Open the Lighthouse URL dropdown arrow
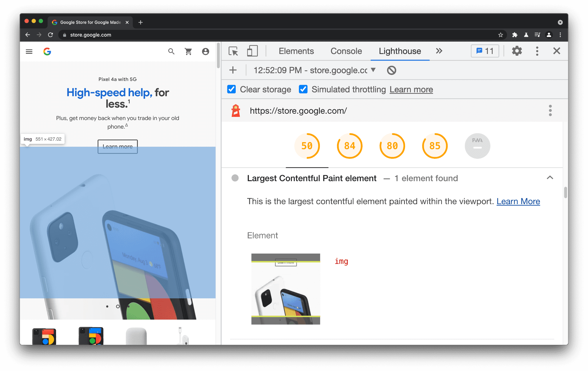 coord(374,70)
